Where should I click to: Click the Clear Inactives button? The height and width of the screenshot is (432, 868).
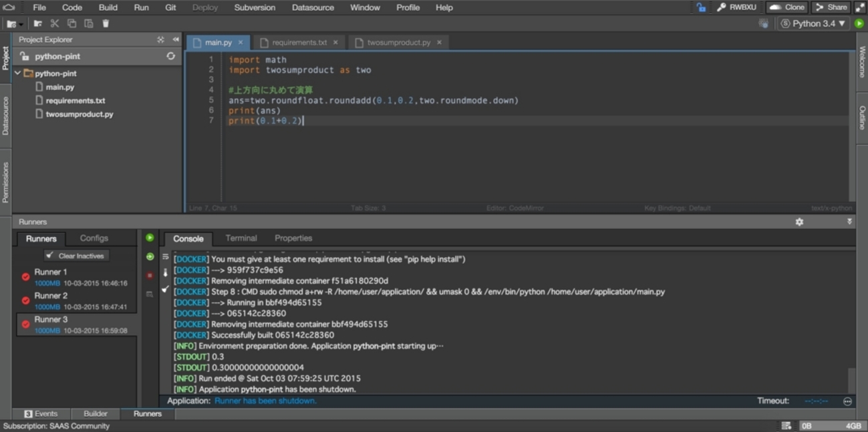76,256
